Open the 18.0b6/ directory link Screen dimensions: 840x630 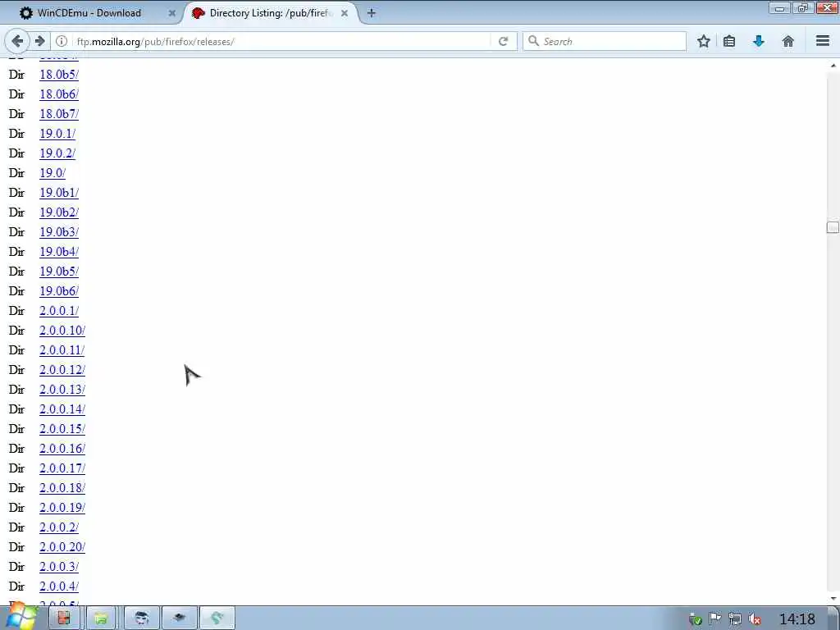[59, 94]
